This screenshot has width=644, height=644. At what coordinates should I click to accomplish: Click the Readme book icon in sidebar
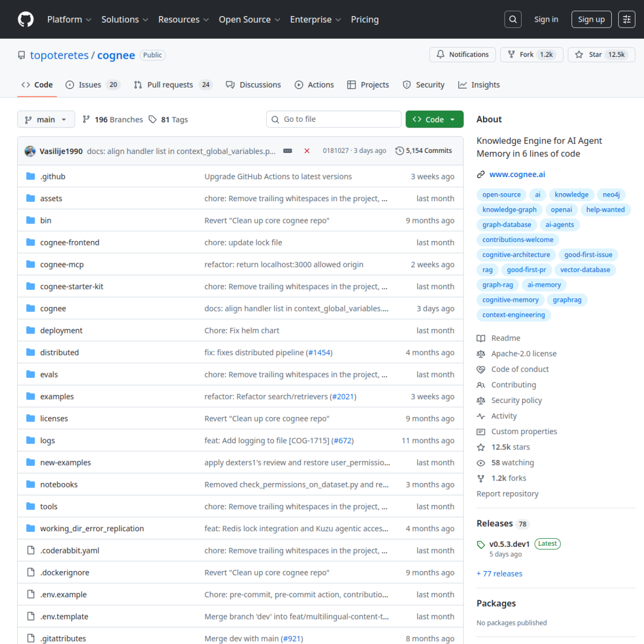(x=481, y=338)
